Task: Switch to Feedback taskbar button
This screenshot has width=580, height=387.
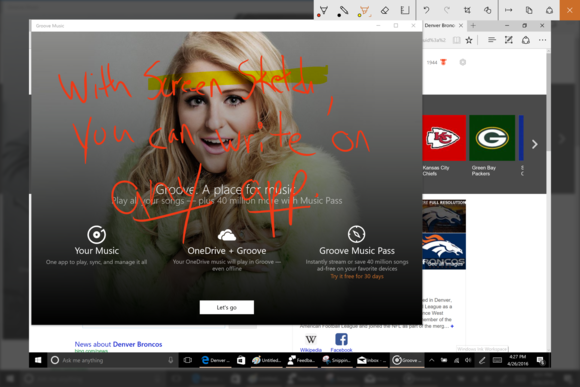Action: pyautogui.click(x=301, y=360)
